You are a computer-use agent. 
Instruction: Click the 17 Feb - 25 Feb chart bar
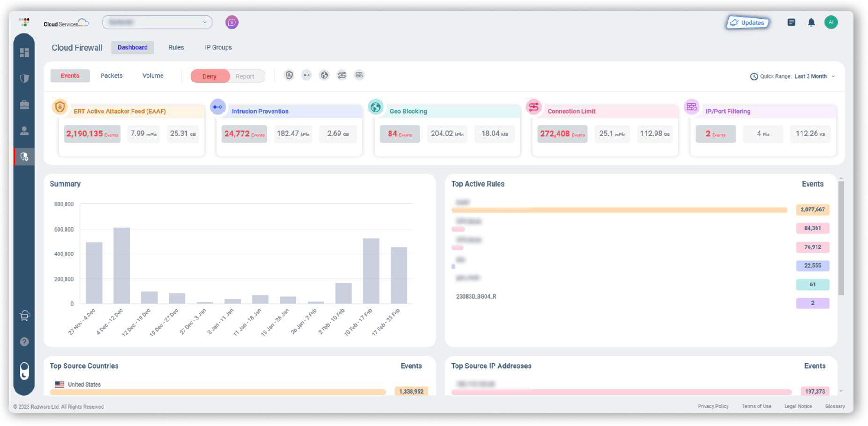[399, 276]
